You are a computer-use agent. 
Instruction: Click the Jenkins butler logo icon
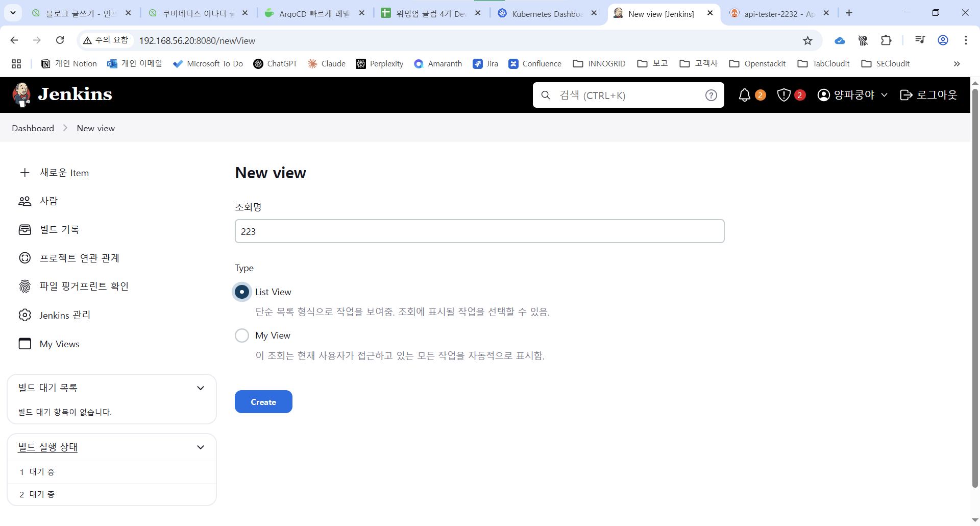click(21, 95)
